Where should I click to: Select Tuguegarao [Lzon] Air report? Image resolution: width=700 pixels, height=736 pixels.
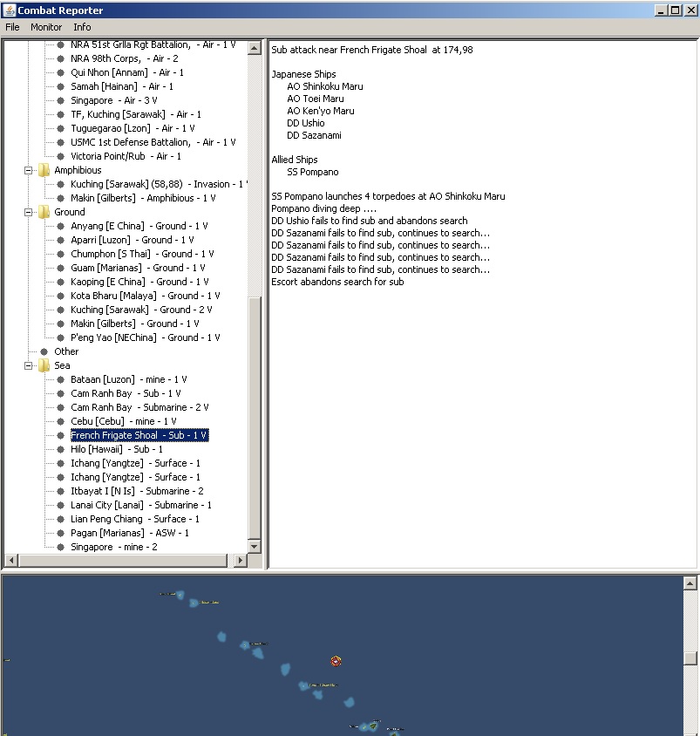click(x=133, y=128)
